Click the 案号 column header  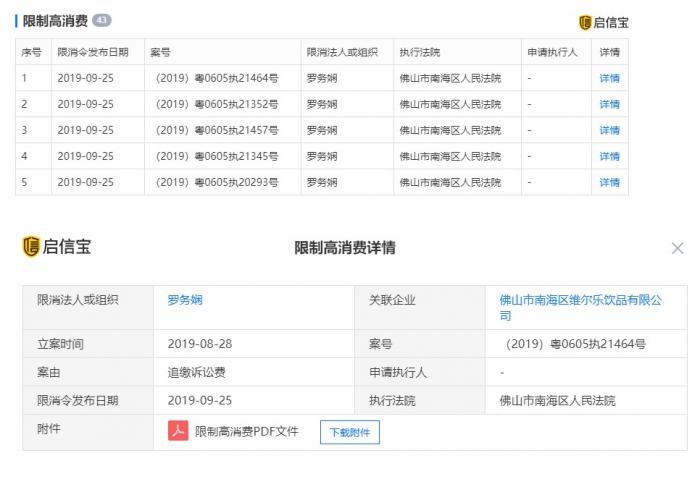coord(160,52)
